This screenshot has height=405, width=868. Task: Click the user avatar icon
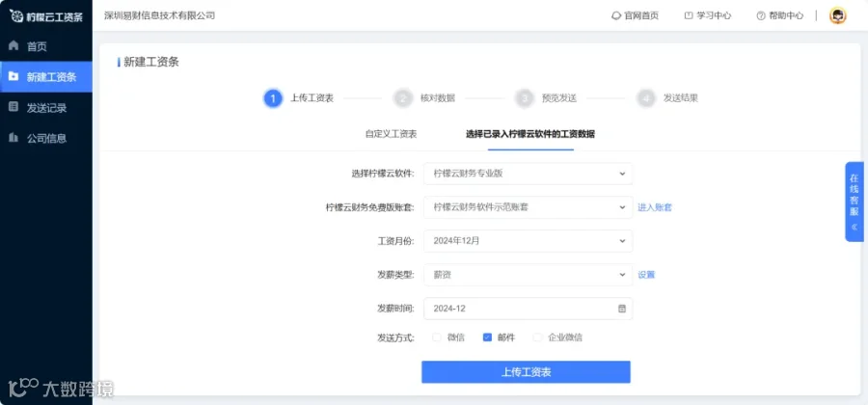tap(837, 15)
